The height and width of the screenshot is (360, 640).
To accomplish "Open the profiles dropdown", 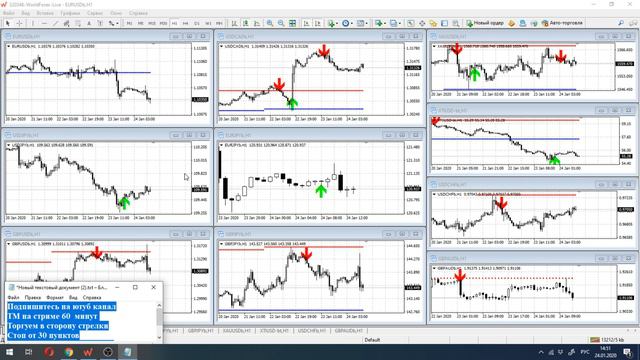I will 394,23.
